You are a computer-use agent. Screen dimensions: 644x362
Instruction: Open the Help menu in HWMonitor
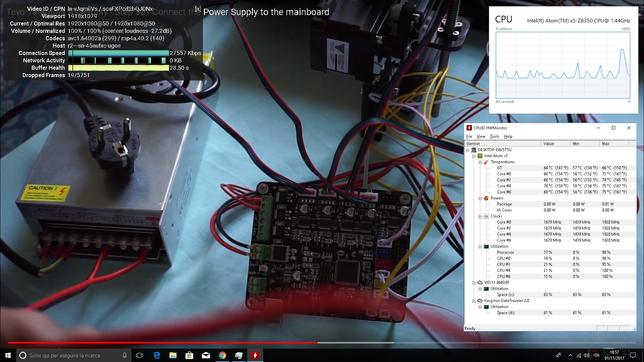point(508,136)
